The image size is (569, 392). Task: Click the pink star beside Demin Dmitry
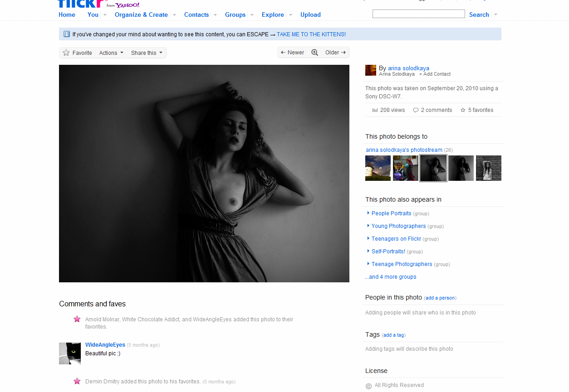pyautogui.click(x=77, y=381)
